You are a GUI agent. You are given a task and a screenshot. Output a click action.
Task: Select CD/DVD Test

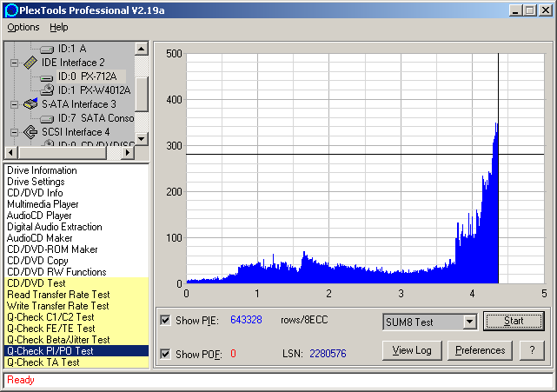76,283
